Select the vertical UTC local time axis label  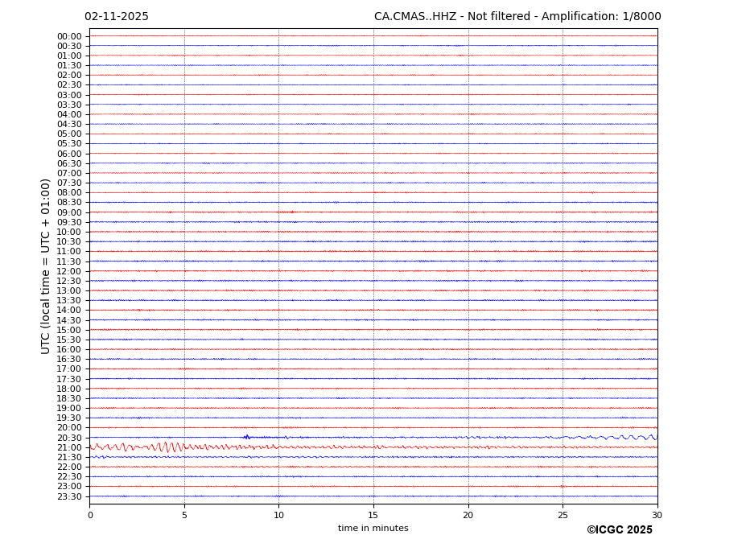coord(47,266)
